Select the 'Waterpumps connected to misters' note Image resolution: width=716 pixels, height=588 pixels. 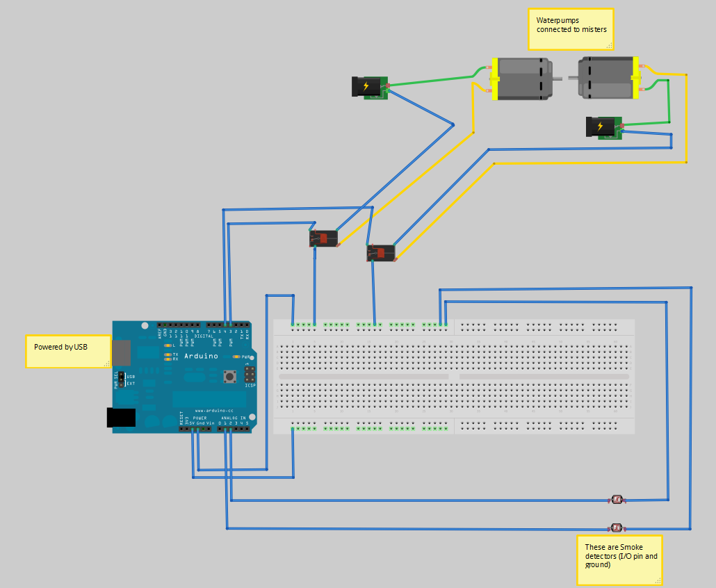(x=570, y=29)
